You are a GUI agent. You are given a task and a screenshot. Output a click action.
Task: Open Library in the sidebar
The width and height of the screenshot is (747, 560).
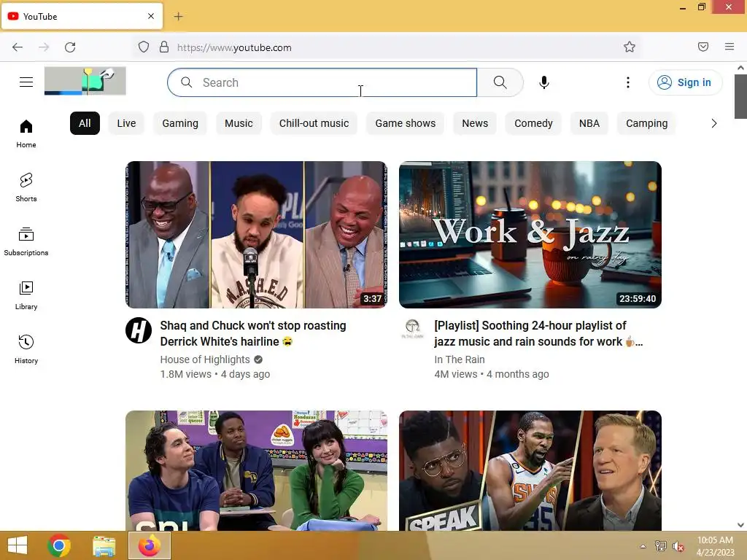[x=26, y=296]
